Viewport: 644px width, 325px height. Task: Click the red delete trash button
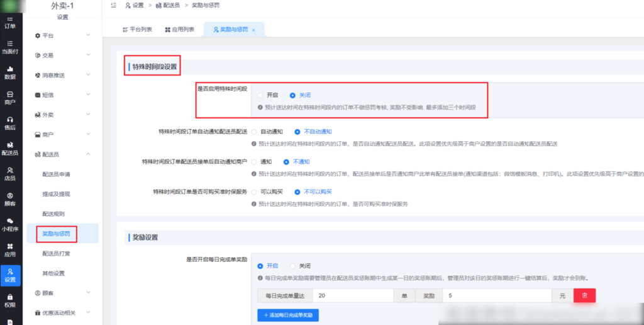click(584, 295)
